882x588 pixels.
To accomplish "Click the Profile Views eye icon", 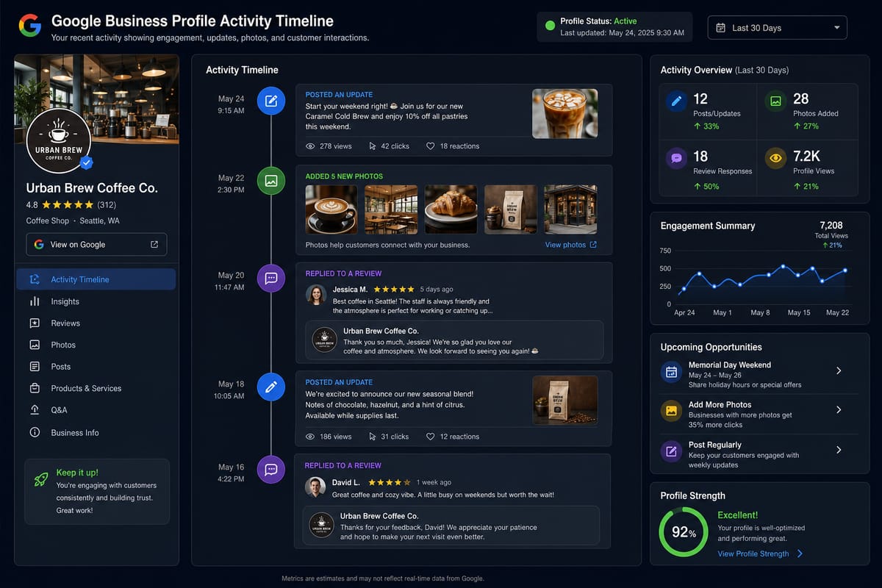I will (775, 158).
